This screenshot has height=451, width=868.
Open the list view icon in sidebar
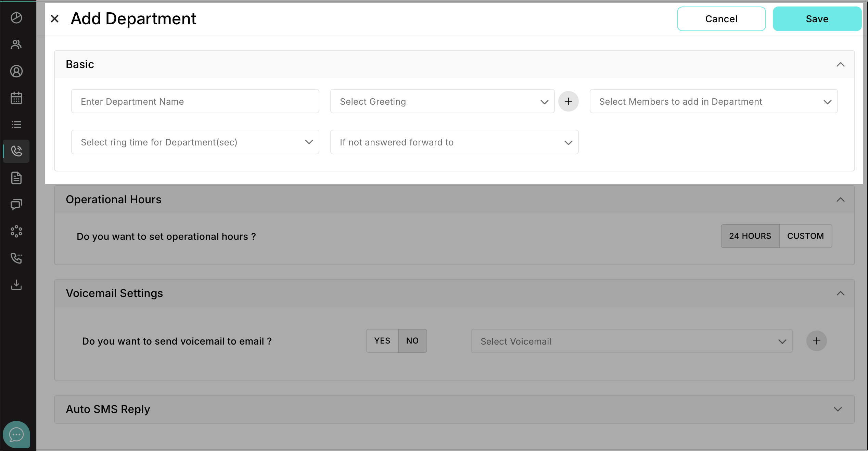[16, 125]
